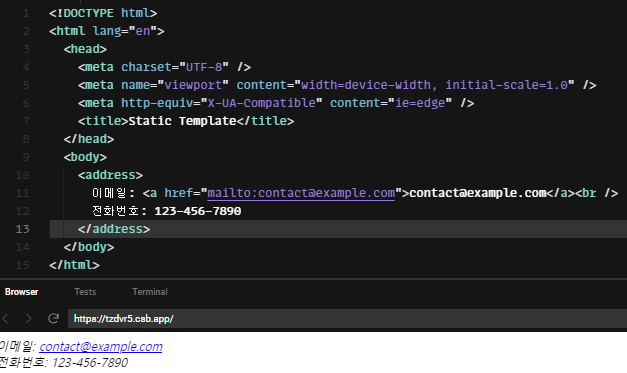Open the Tests tab
627x373 pixels.
pos(85,292)
